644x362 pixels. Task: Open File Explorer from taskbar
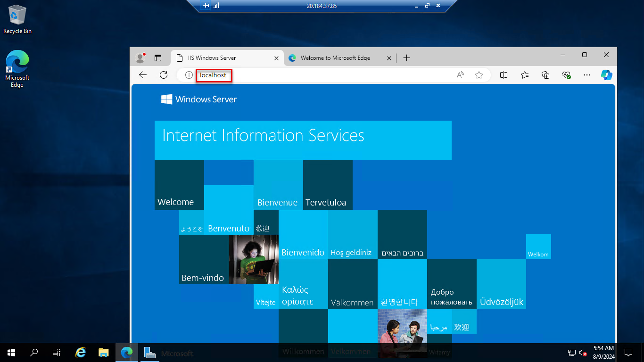tap(104, 352)
